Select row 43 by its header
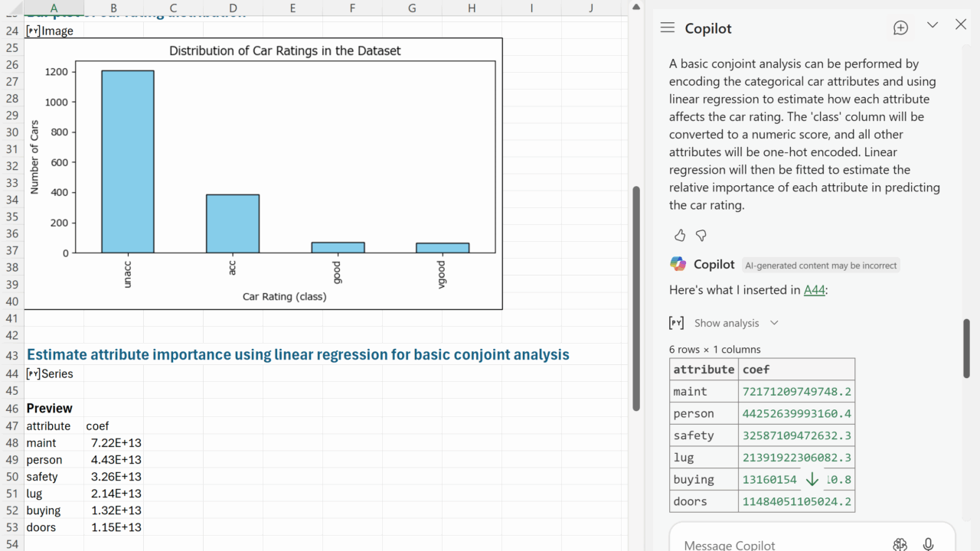The width and height of the screenshot is (980, 551). point(11,356)
